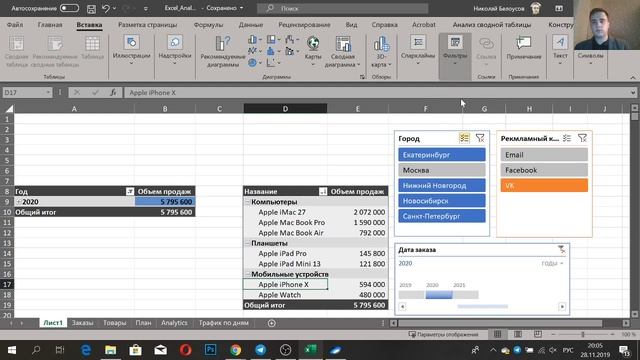Switch to the Главная tab
Screen dimensions: 640x360
pos(50,25)
